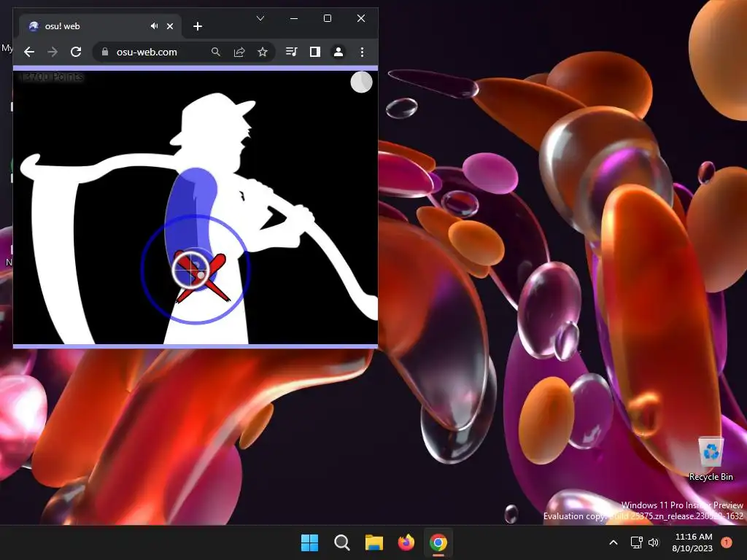Open the zoom magnifier icon in address bar

click(x=216, y=52)
